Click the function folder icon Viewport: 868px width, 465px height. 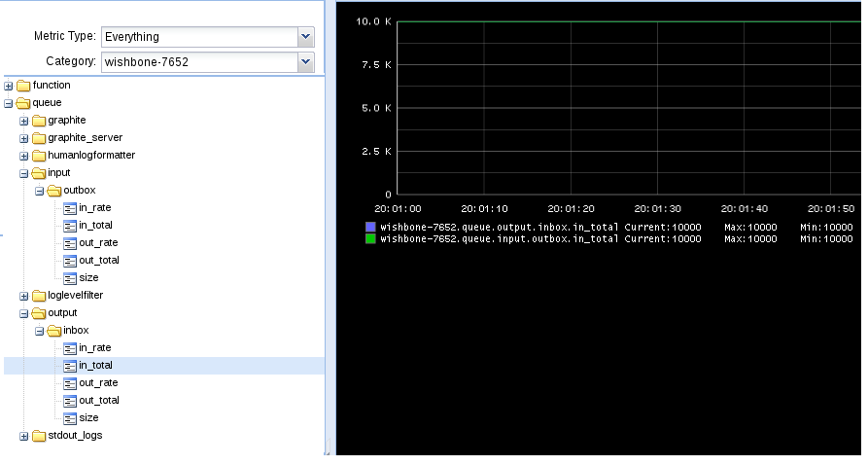coord(23,86)
